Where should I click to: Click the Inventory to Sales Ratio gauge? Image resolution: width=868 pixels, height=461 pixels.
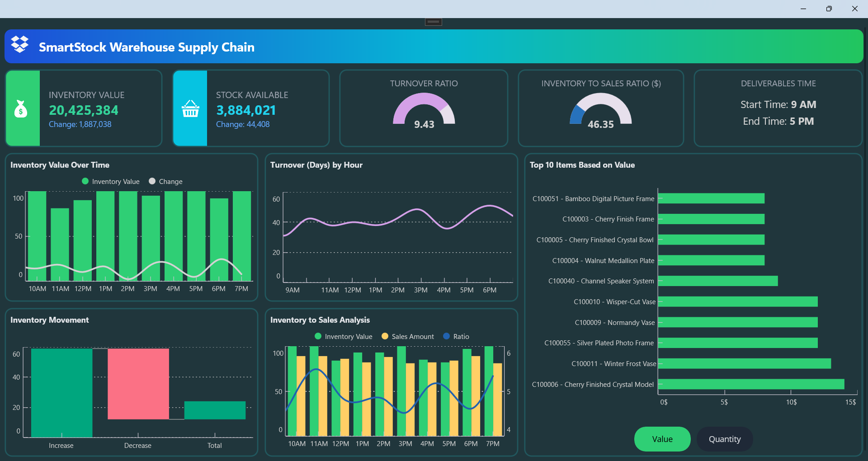pyautogui.click(x=600, y=110)
